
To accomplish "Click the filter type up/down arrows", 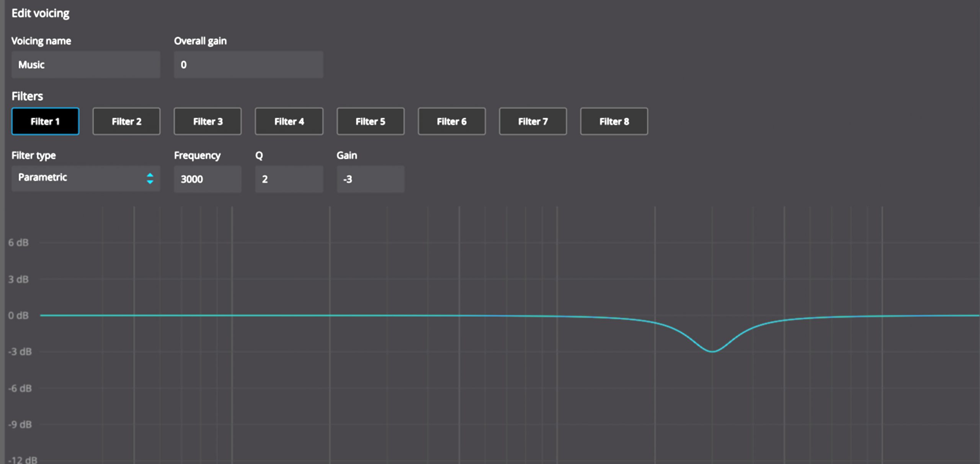I will (150, 178).
